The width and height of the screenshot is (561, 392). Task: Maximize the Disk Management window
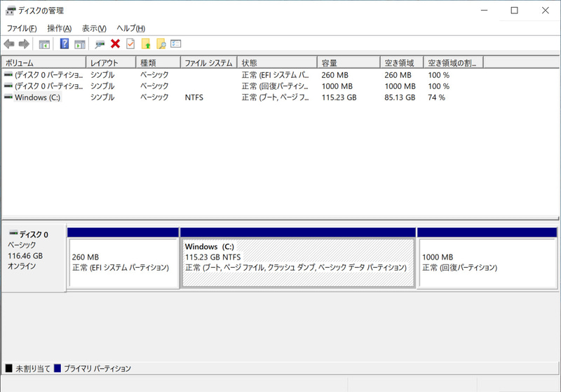click(x=514, y=11)
